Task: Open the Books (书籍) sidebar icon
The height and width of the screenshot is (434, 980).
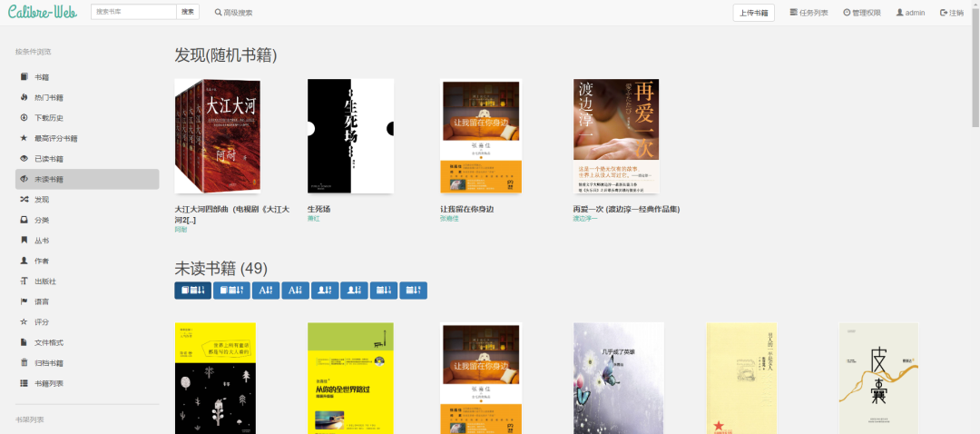Action: (x=24, y=77)
